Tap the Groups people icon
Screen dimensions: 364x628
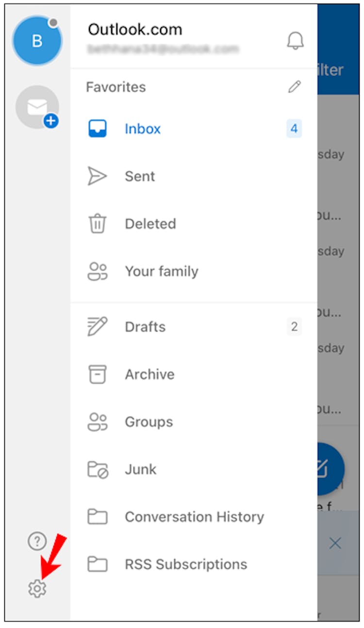tap(97, 422)
